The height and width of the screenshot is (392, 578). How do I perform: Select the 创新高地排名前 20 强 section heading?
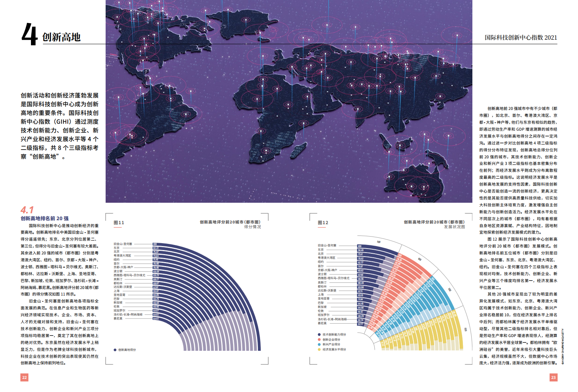(44, 218)
